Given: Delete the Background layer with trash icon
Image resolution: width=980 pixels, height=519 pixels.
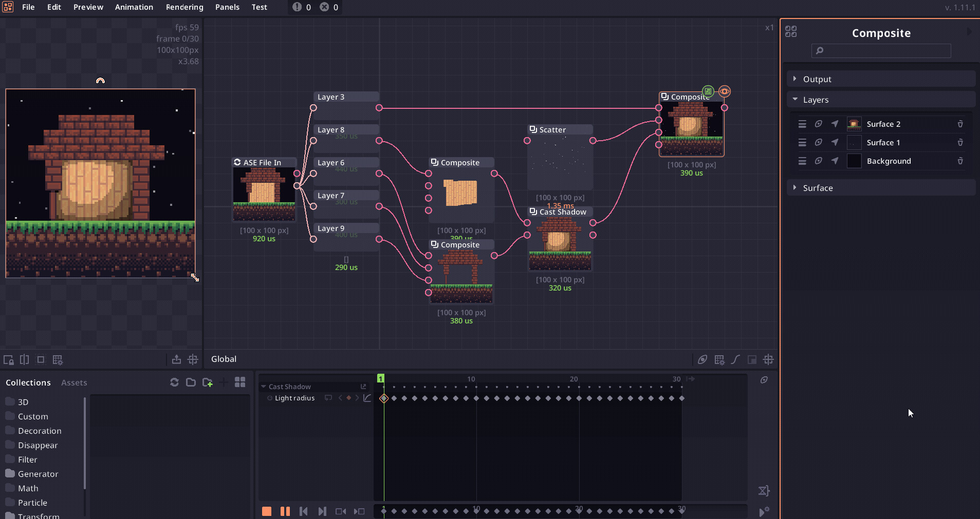Looking at the screenshot, I should pyautogui.click(x=960, y=161).
